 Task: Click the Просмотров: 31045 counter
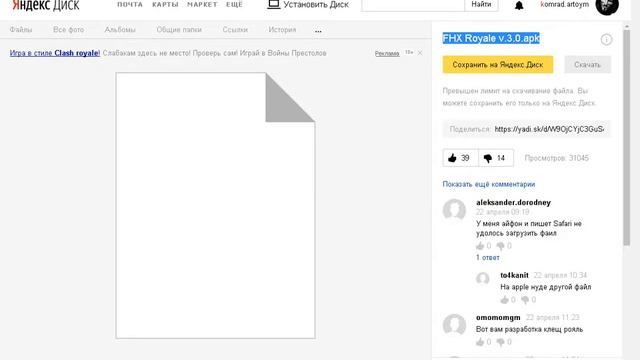pos(556,158)
